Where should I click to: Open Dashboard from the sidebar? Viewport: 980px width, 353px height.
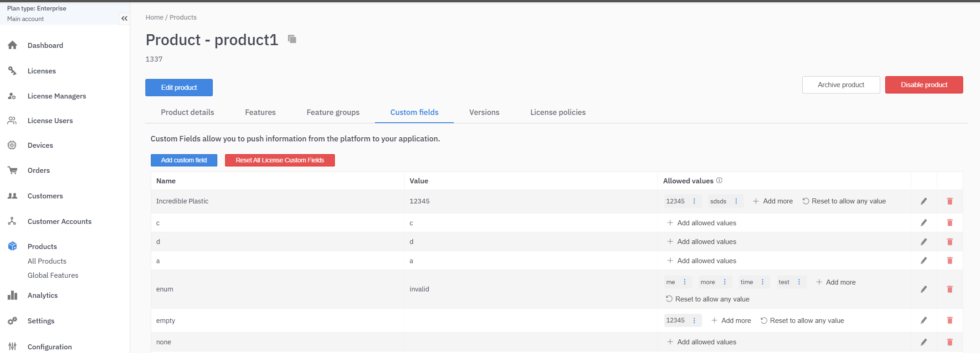[45, 45]
